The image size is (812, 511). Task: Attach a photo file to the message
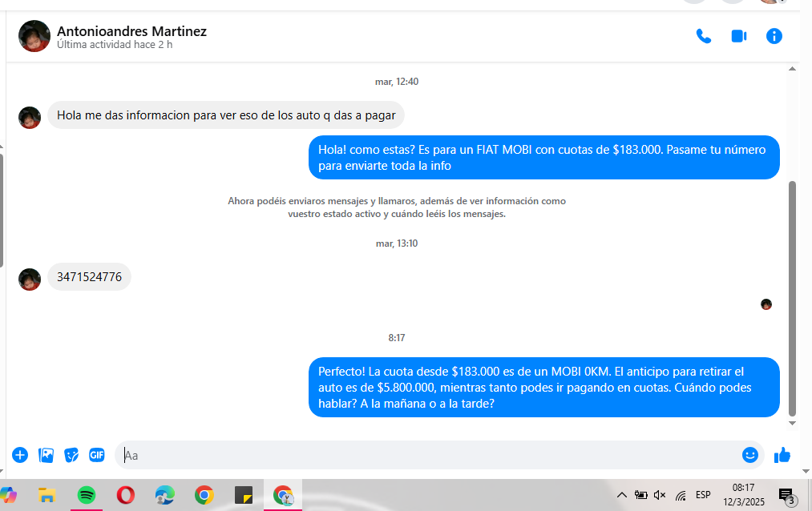(46, 455)
